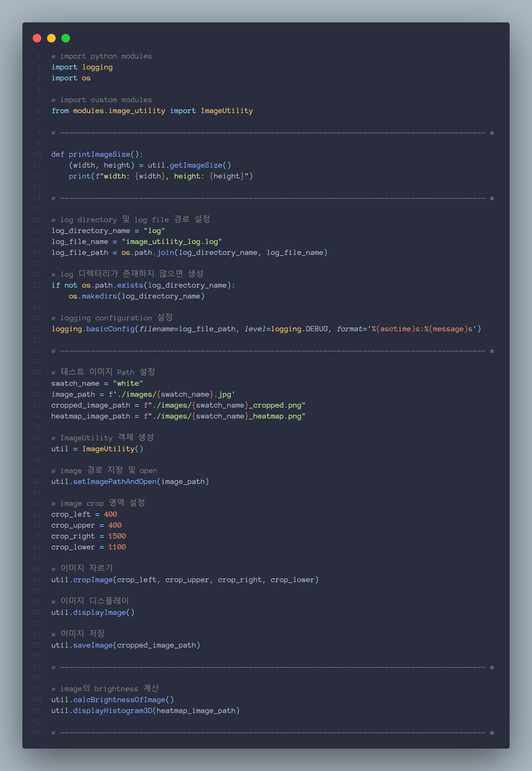Screen dimensions: 532x771
Task: Click the '# 이미지 디스플레이' comment
Action: [x=90, y=601]
